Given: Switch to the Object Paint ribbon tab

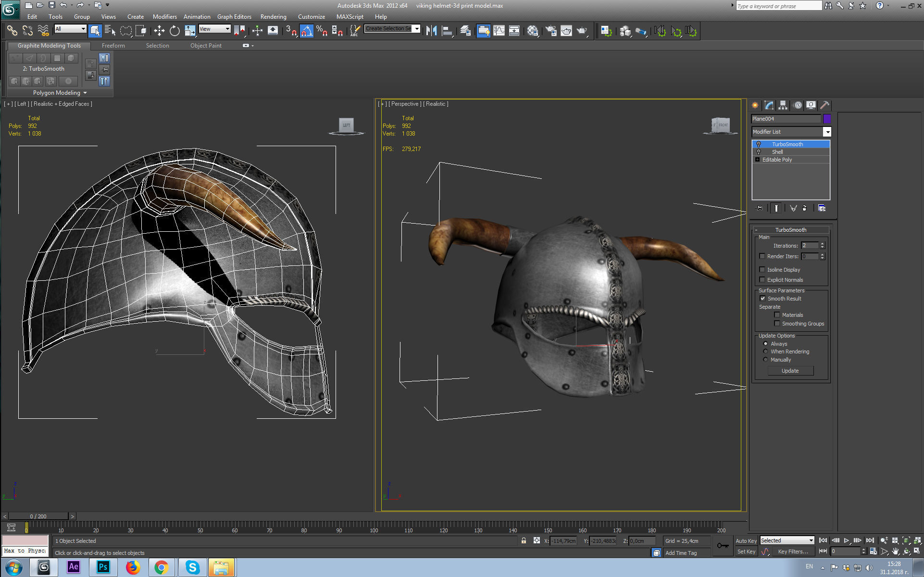Looking at the screenshot, I should [x=206, y=46].
